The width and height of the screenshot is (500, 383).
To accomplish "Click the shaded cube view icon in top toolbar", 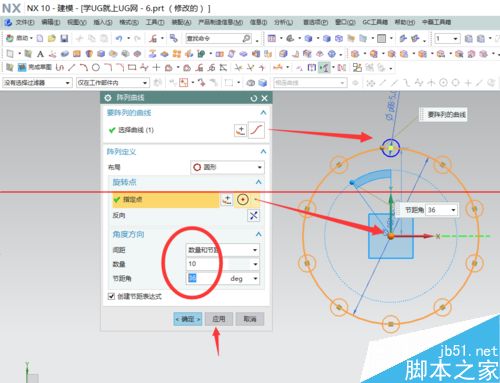I will click(x=308, y=38).
